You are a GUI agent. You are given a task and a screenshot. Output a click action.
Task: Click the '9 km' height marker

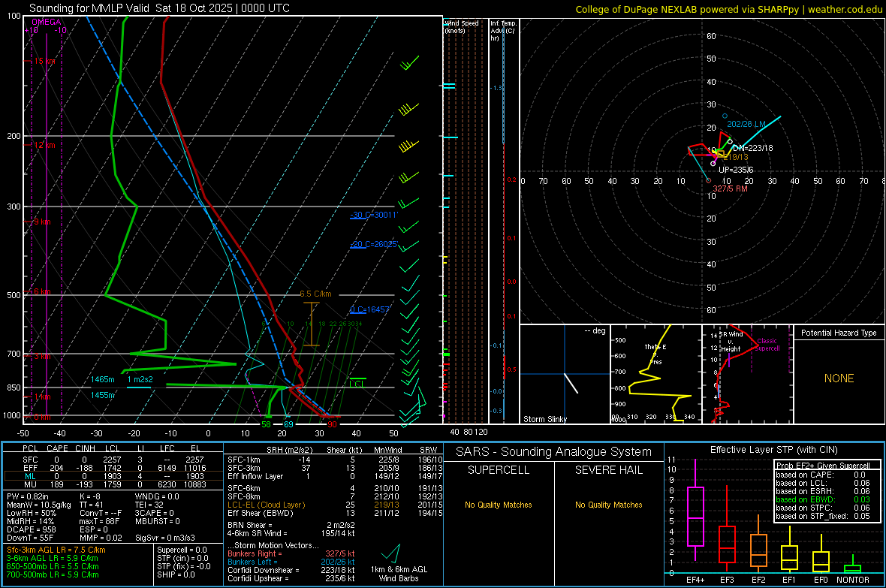click(42, 222)
